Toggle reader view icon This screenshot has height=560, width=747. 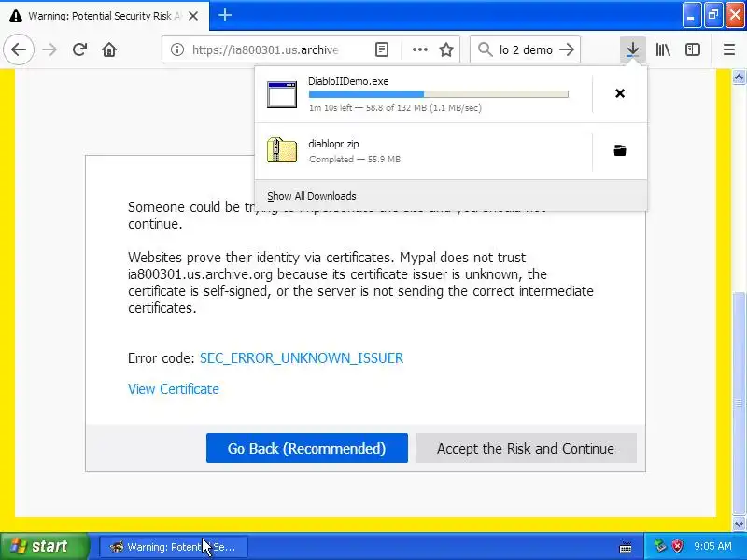click(x=382, y=49)
